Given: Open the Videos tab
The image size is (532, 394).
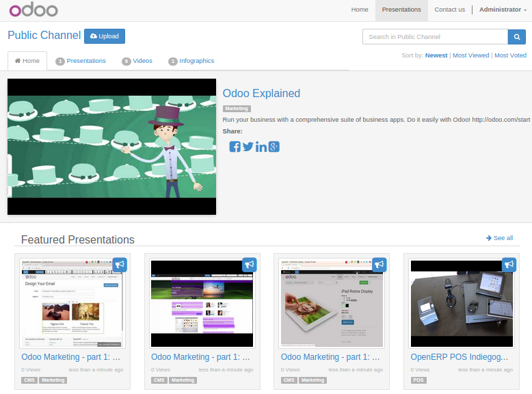Looking at the screenshot, I should pos(137,61).
